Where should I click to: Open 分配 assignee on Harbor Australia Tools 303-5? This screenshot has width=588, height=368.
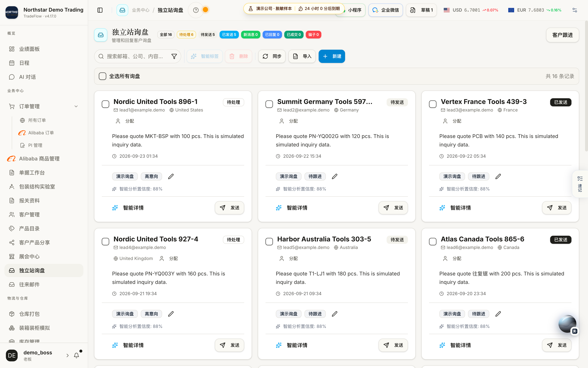click(289, 259)
